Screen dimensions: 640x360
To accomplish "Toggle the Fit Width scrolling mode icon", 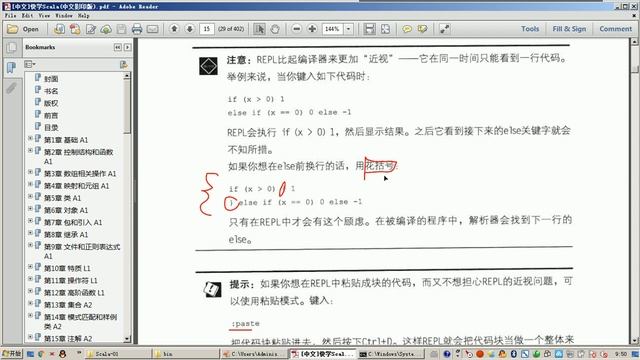I will [369, 29].
